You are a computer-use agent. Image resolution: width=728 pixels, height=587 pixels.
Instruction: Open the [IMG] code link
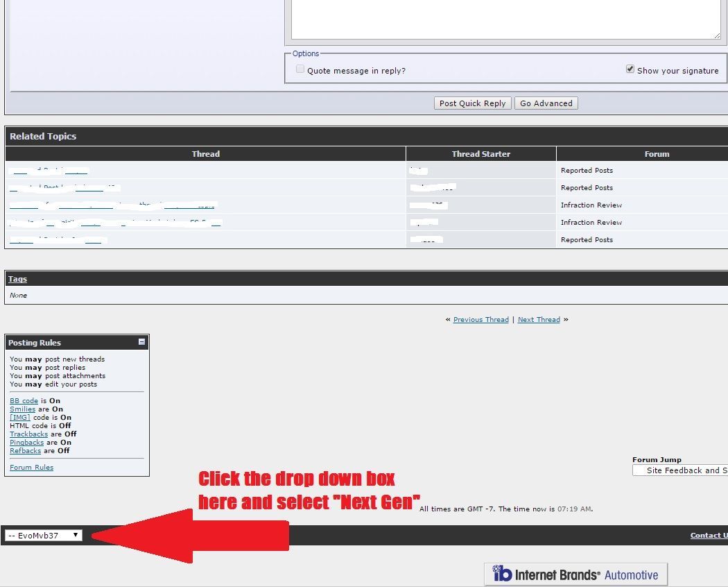coord(20,418)
